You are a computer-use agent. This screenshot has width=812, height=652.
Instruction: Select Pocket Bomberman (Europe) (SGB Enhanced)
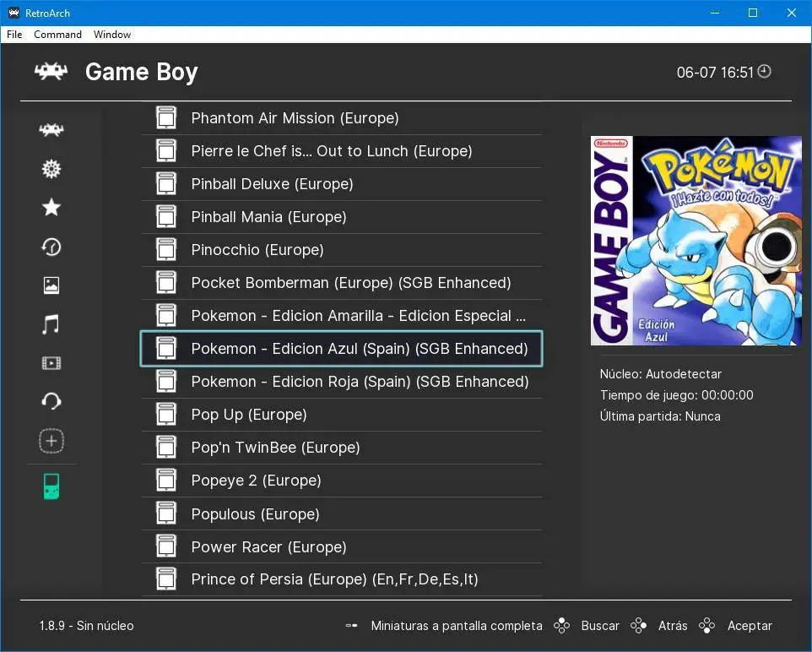pyautogui.click(x=342, y=282)
